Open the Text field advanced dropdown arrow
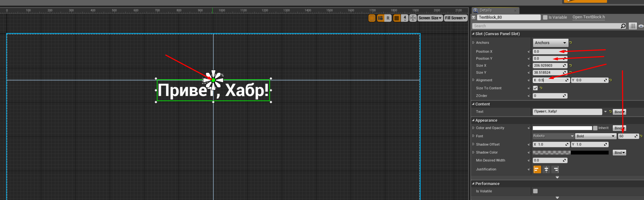Image resolution: width=644 pixels, height=200 pixels. coord(605,112)
